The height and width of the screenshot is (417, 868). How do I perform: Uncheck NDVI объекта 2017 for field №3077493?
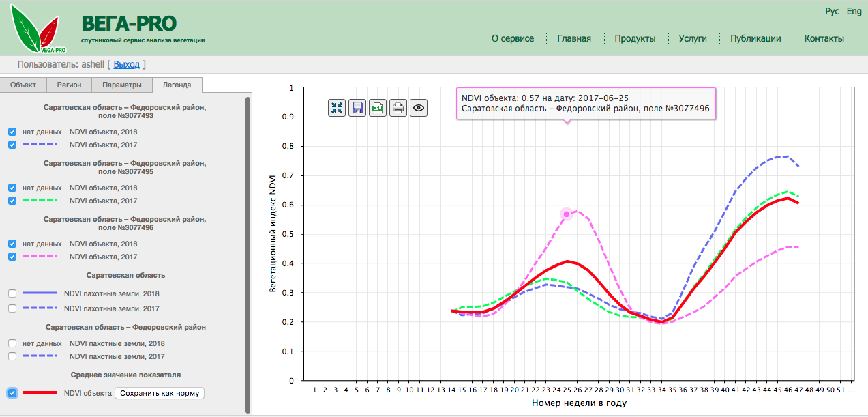pyautogui.click(x=12, y=145)
